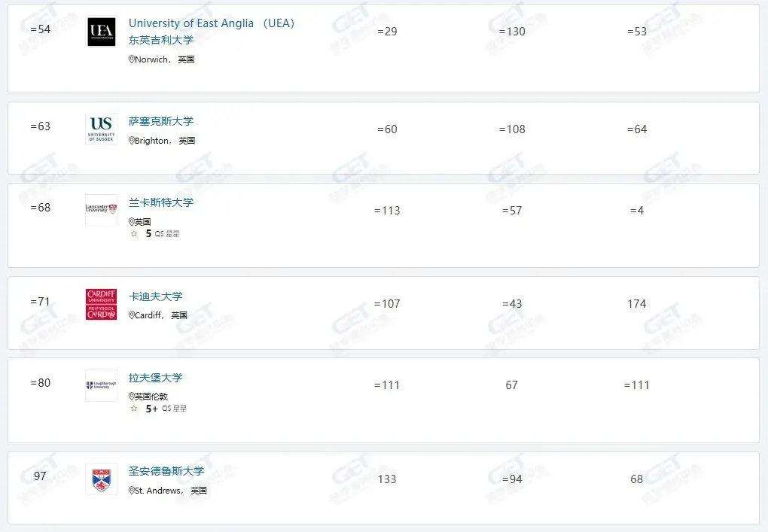Viewport: 768px width, 532px height.
Task: Open the 卡迪夫大学 link
Action: point(156,296)
